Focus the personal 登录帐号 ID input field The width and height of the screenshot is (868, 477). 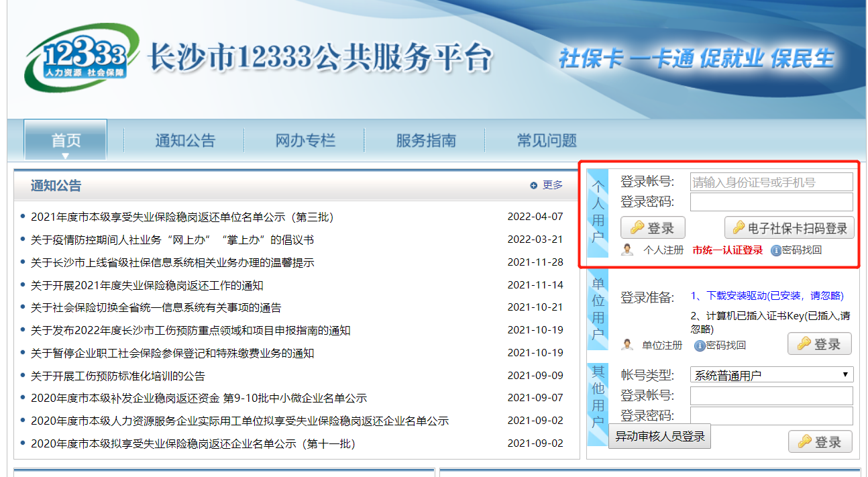point(771,182)
